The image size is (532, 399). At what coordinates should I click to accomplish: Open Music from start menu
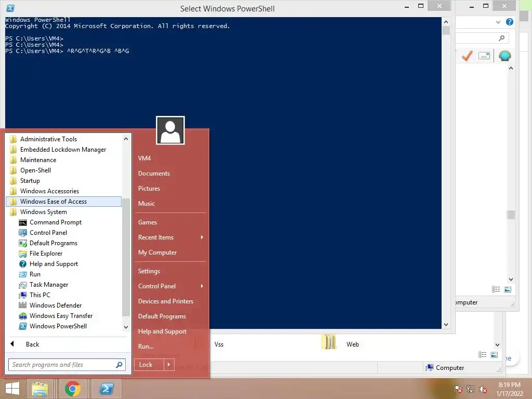pyautogui.click(x=146, y=204)
